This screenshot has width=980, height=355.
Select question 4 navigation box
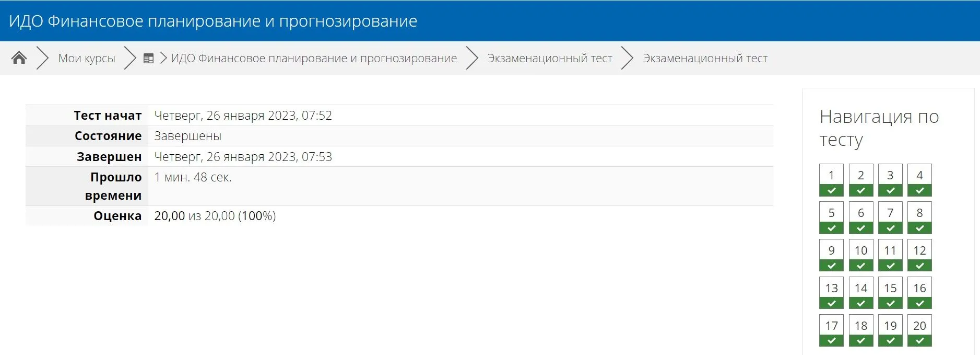[919, 180]
